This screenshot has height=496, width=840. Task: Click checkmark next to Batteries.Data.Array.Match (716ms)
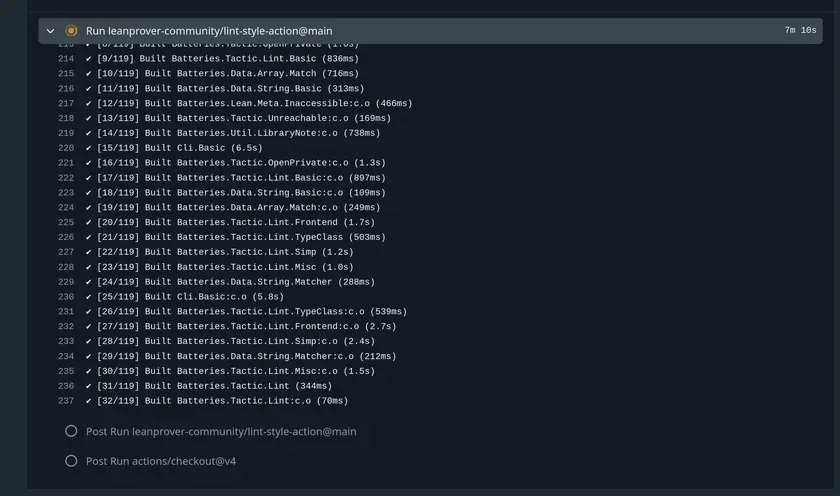coord(89,73)
